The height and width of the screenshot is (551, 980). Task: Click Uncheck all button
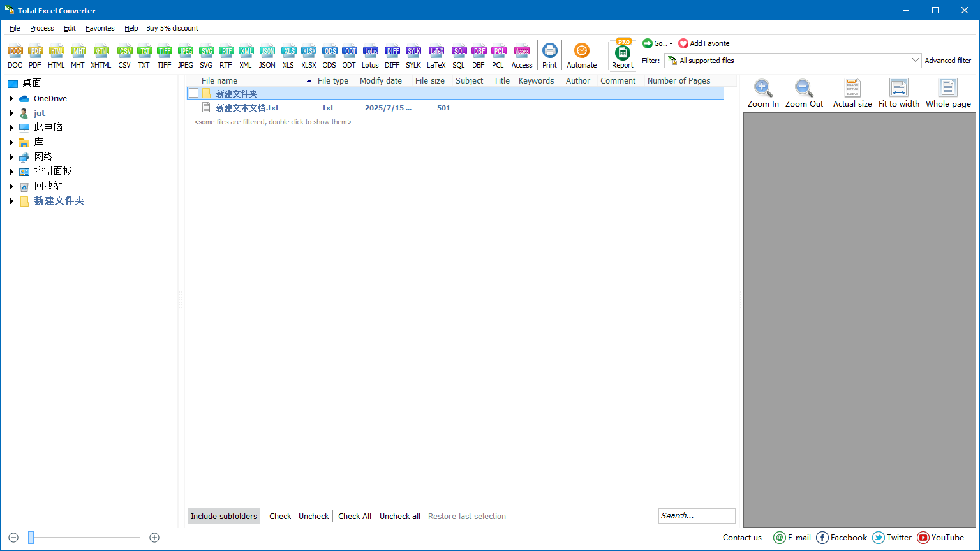tap(400, 517)
